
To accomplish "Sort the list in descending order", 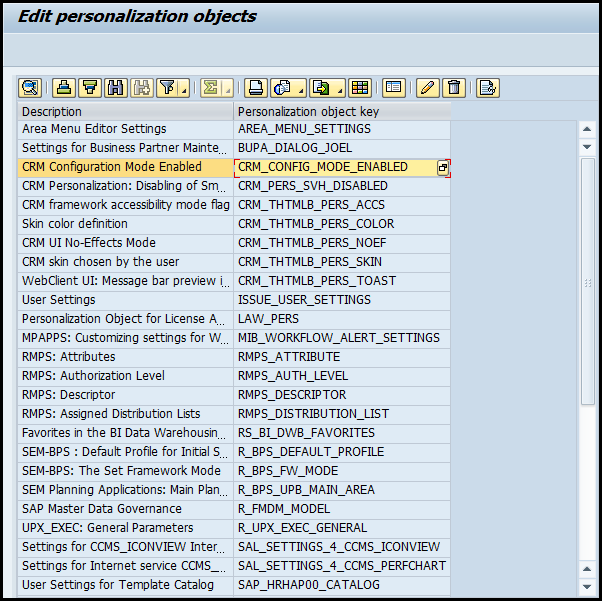I will pyautogui.click(x=90, y=88).
